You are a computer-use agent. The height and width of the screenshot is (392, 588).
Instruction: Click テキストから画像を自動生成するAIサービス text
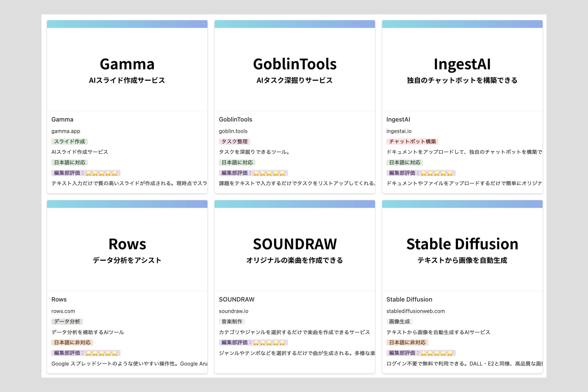click(x=438, y=332)
